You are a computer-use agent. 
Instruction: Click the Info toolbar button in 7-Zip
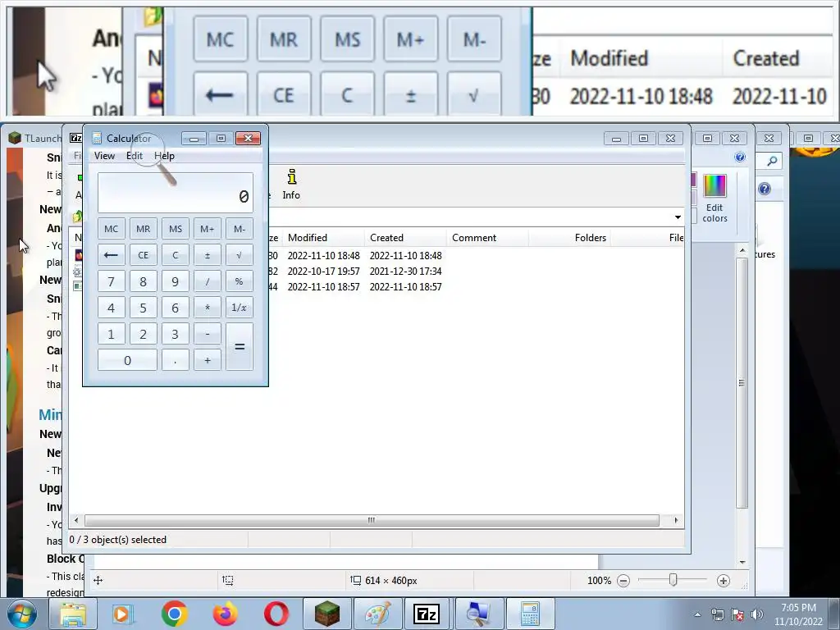pos(291,185)
